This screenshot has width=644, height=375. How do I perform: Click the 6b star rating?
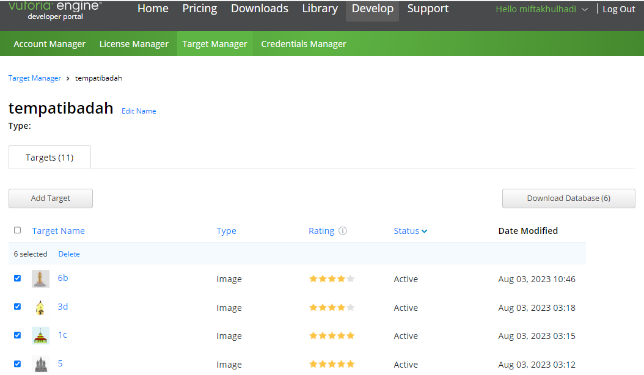point(331,279)
